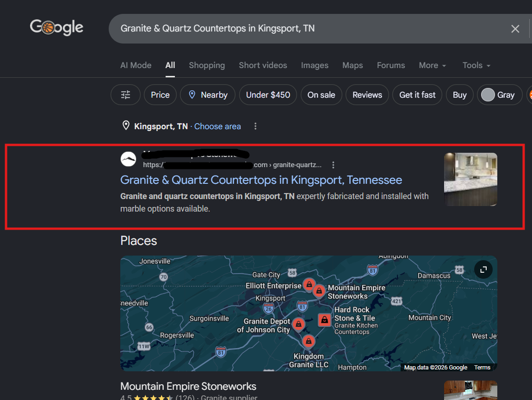Click the Places heading
Image resolution: width=532 pixels, height=400 pixels.
point(138,241)
